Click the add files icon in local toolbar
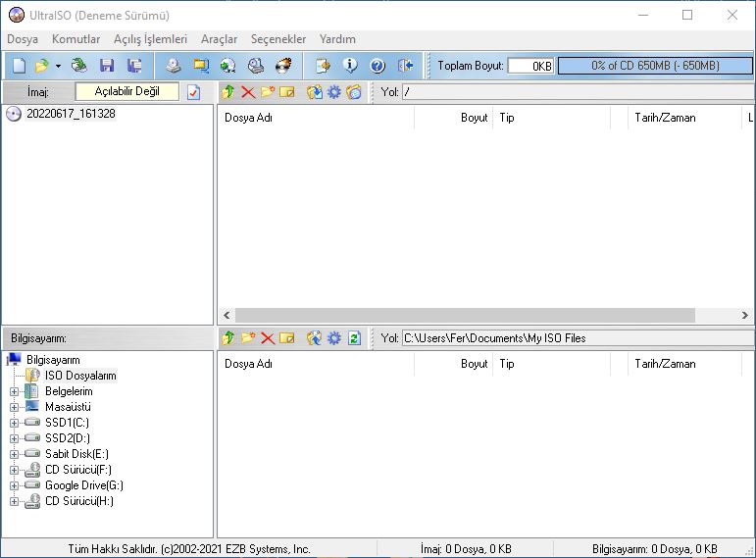This screenshot has width=756, height=558. click(x=315, y=338)
